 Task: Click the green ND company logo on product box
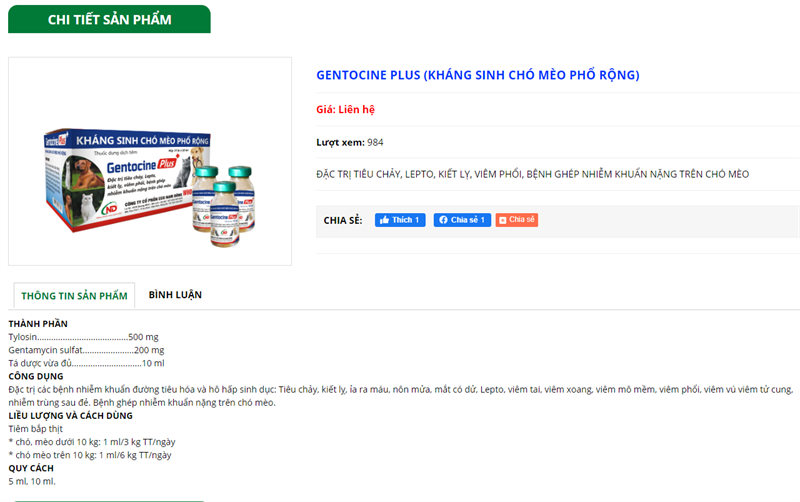click(x=110, y=209)
